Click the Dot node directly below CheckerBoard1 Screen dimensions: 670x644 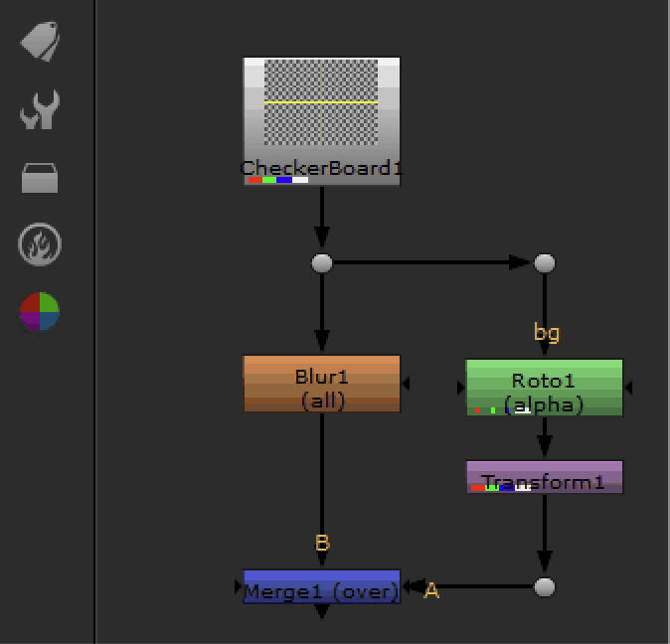321,263
